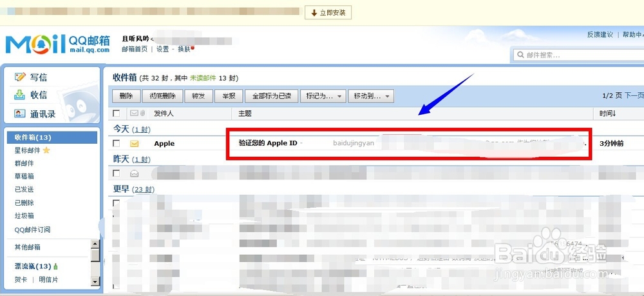Collapse the 今天 mail group
Screen dimensions: 644x296
[121, 129]
